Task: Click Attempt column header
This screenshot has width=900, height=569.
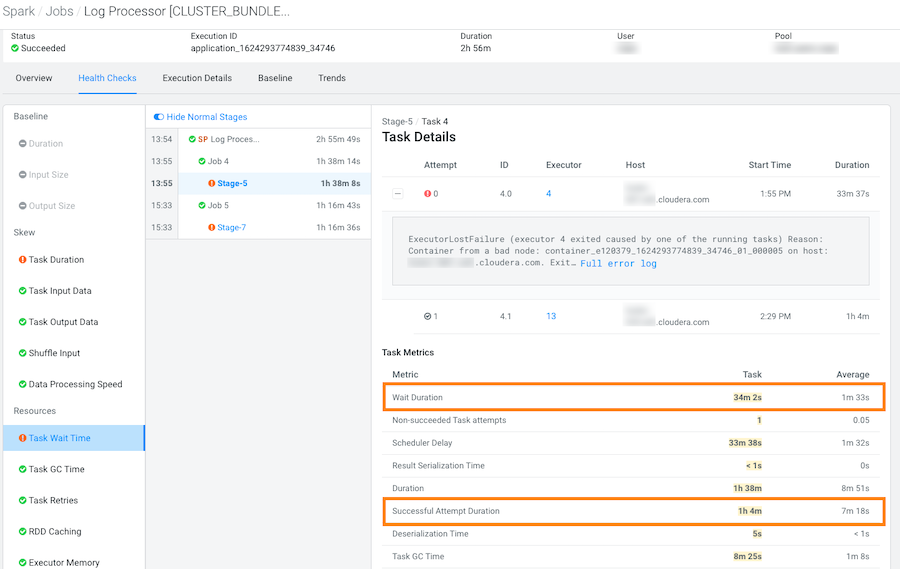Action: point(440,165)
